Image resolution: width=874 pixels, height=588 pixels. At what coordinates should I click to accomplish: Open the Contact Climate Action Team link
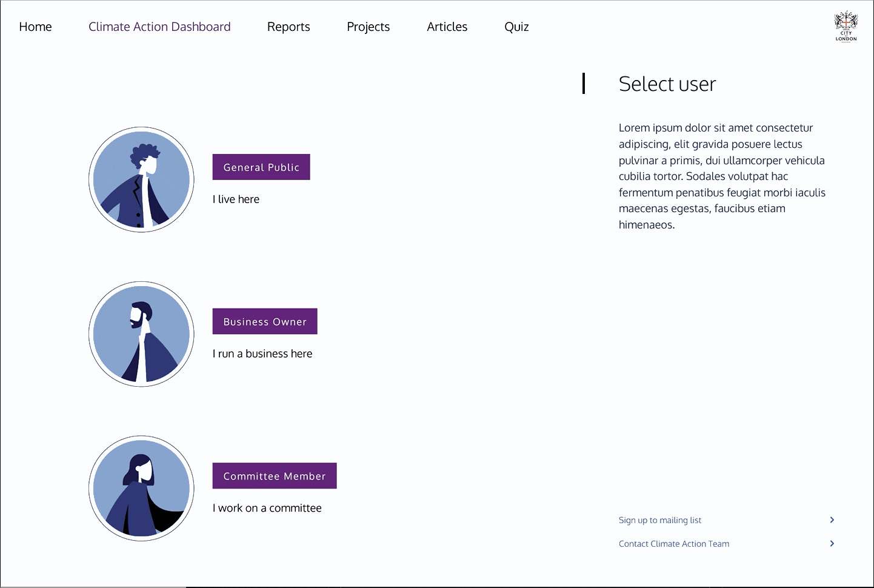[674, 544]
